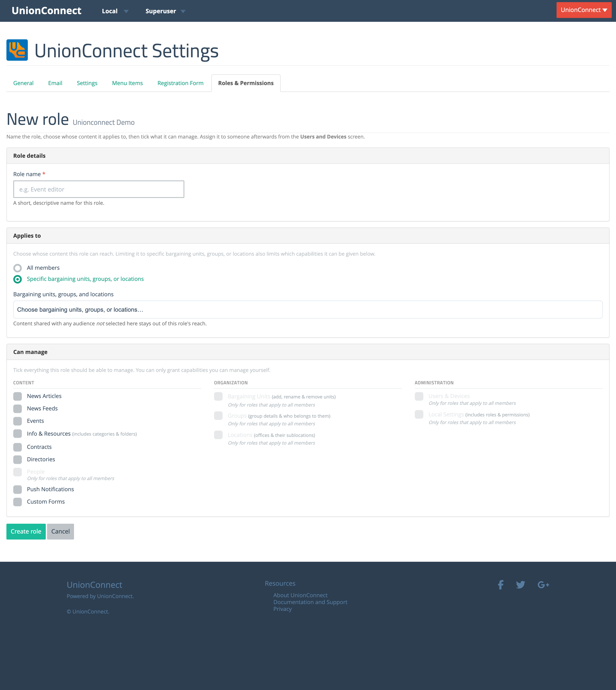
Task: Expand the Superuser dropdown in navbar
Action: (x=165, y=11)
